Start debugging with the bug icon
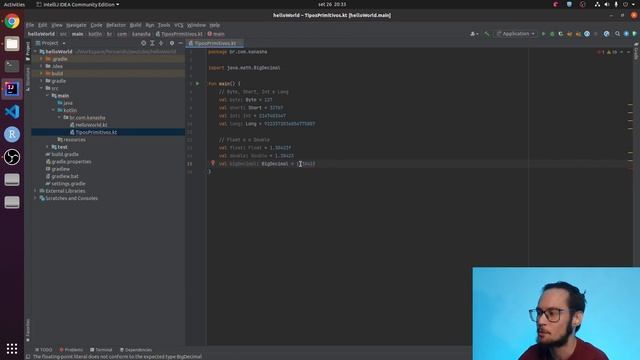The image size is (640, 360). tap(552, 34)
